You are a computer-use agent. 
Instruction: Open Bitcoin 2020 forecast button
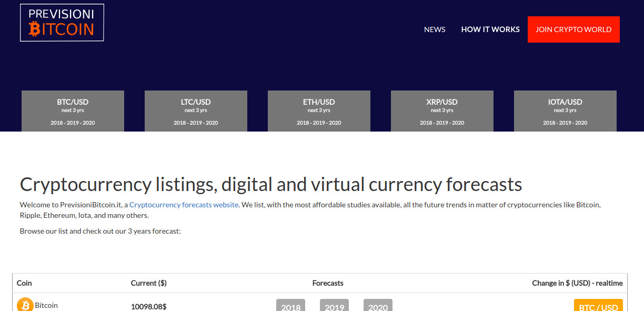378,305
